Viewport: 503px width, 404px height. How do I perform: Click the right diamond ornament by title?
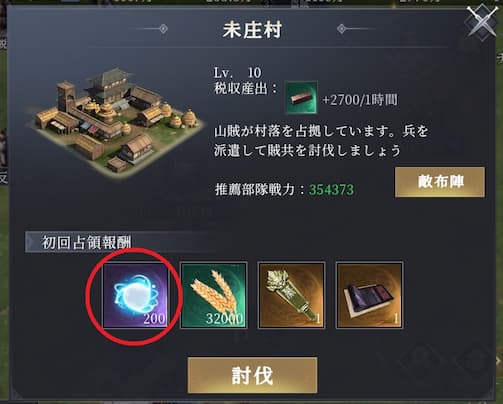(x=341, y=29)
